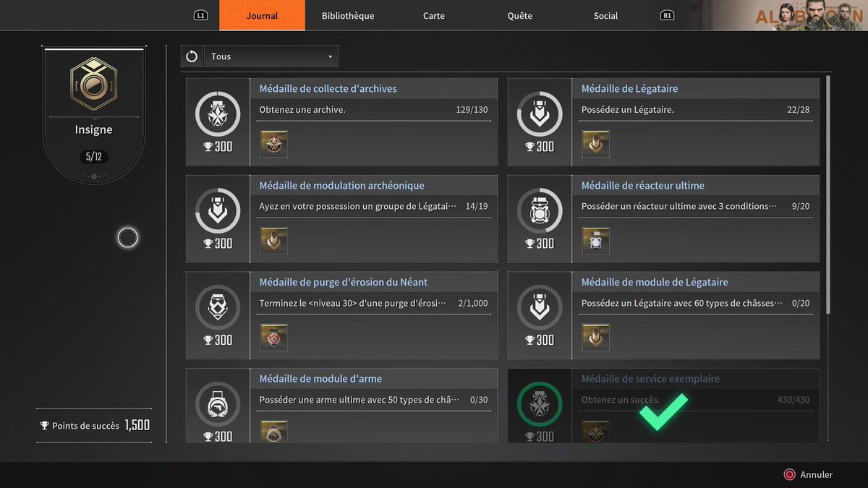This screenshot has width=868, height=488.
Task: Click the 0/30 arme progress value
Action: pos(479,400)
